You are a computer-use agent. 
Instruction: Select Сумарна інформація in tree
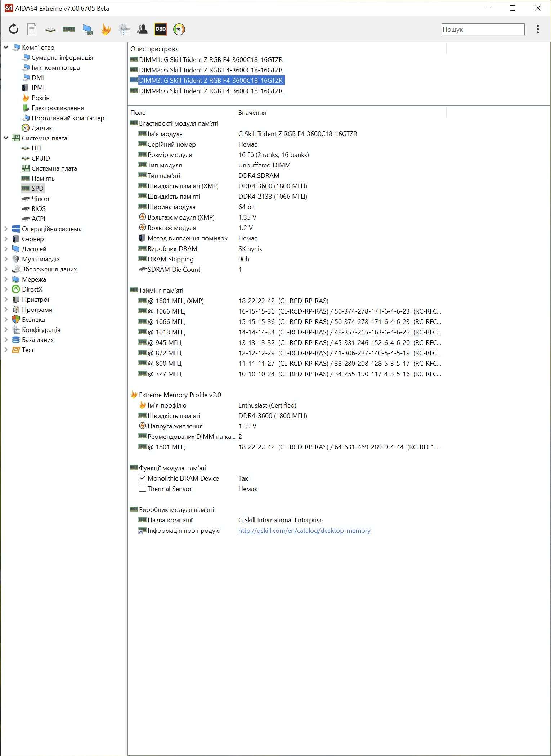(x=62, y=58)
